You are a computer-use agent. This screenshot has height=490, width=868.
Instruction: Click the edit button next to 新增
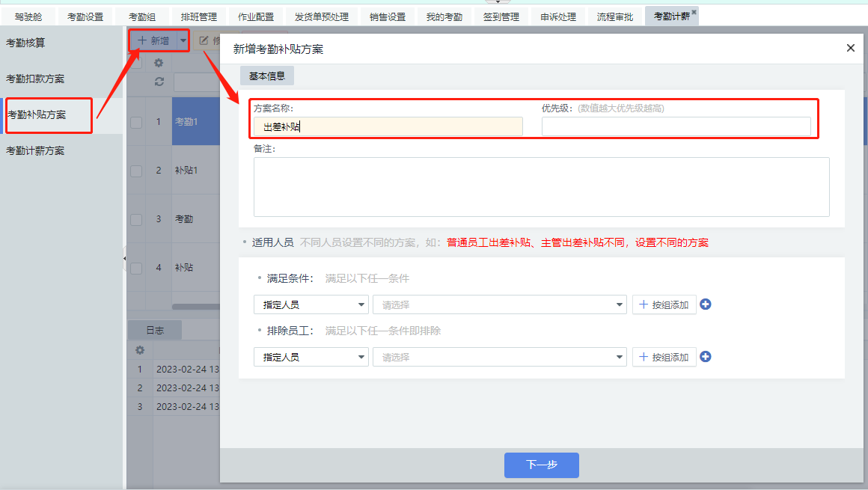(x=208, y=40)
